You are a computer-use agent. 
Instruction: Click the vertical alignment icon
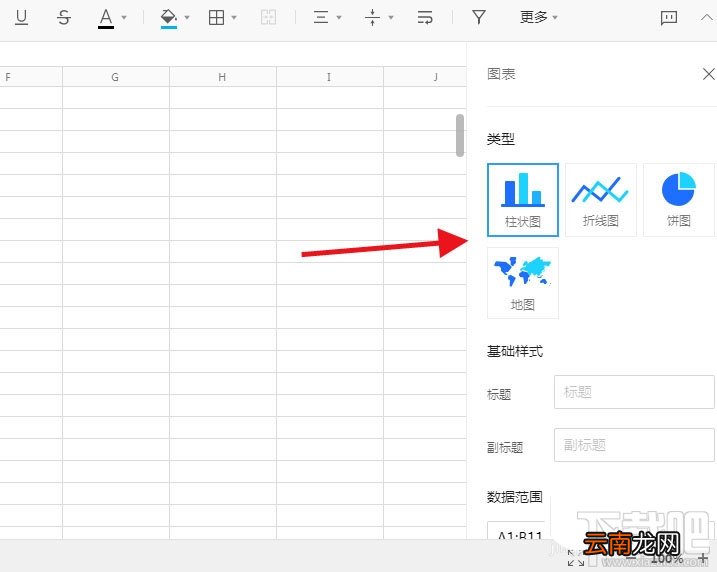click(373, 18)
